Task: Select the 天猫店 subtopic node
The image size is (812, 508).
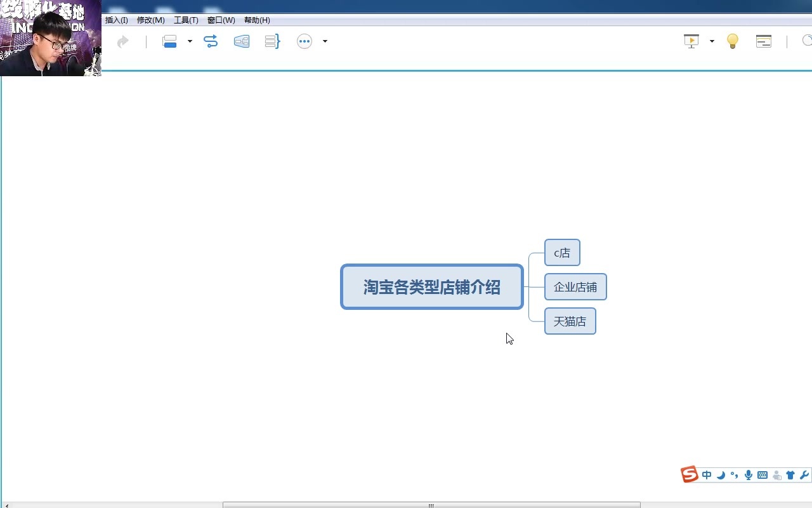Action: click(570, 321)
